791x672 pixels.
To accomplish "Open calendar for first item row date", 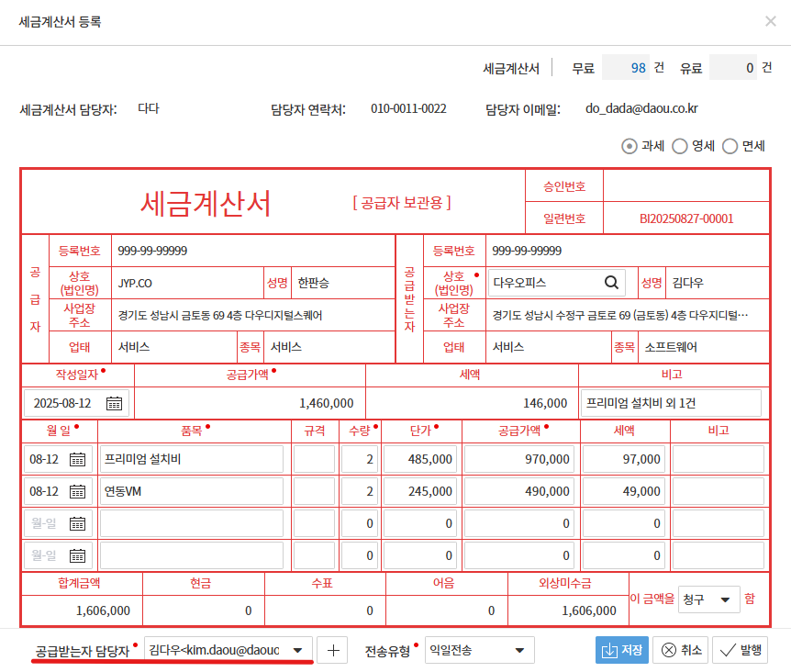I will tap(78, 460).
